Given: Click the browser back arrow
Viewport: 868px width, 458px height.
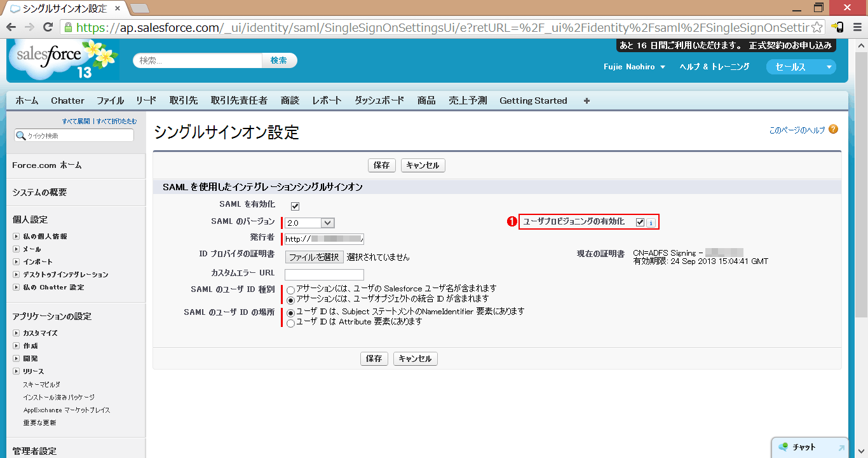Looking at the screenshot, I should point(10,27).
